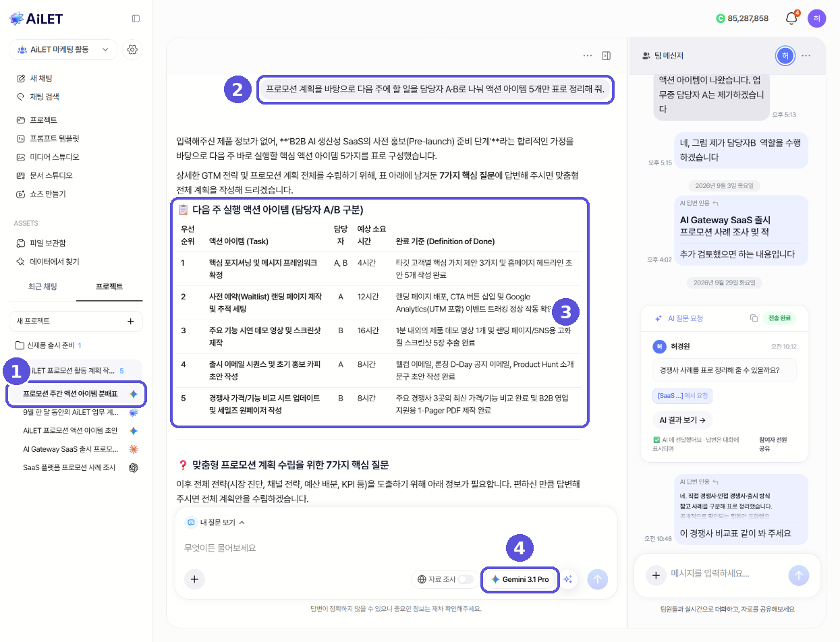Image resolution: width=840 pixels, height=642 pixels.
Task: Open AI 결과 보기
Action: (x=682, y=420)
